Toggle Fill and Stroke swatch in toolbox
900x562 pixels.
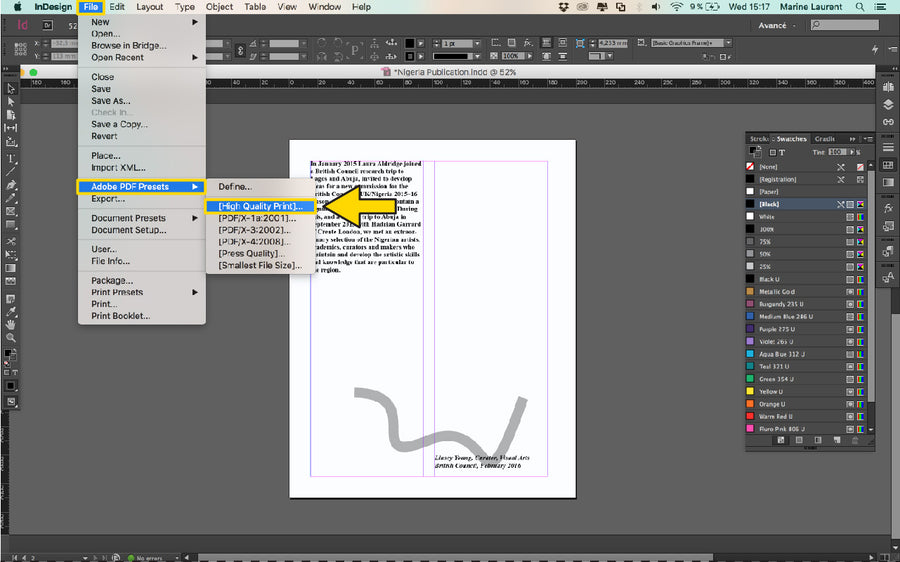pos(8,354)
